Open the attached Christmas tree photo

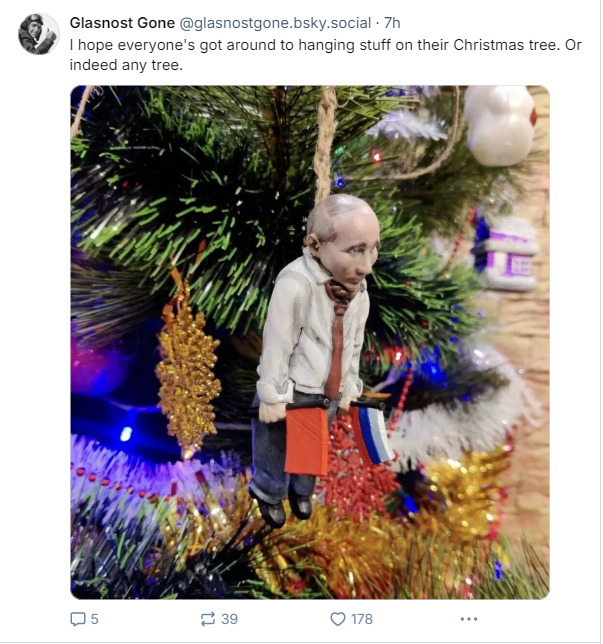coord(310,342)
